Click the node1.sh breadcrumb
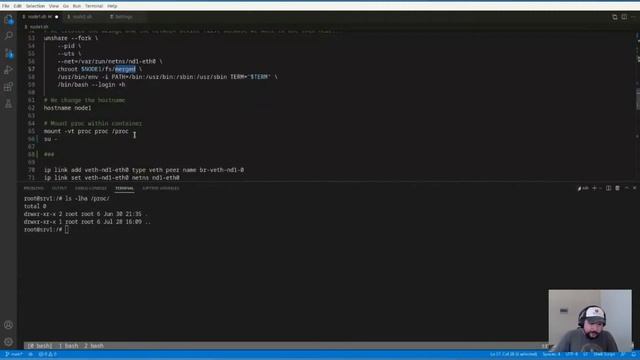The height and width of the screenshot is (360, 640). point(38,27)
